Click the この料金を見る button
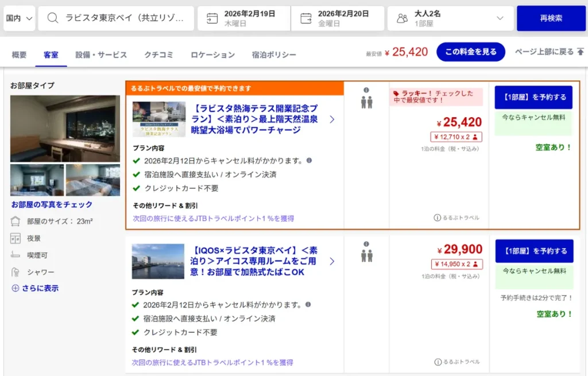588x376 pixels. tap(470, 51)
